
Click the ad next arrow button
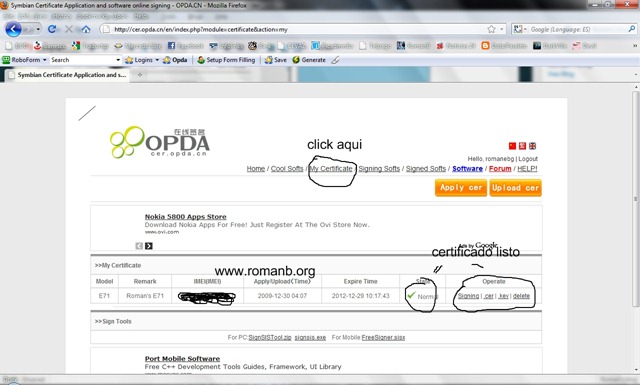(x=149, y=246)
